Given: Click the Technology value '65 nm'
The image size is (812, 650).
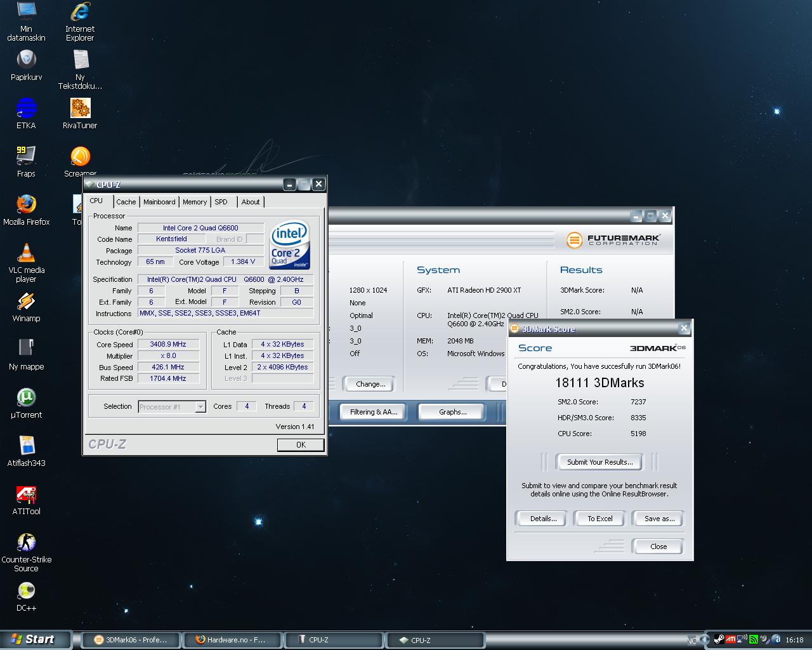Looking at the screenshot, I should (x=155, y=262).
